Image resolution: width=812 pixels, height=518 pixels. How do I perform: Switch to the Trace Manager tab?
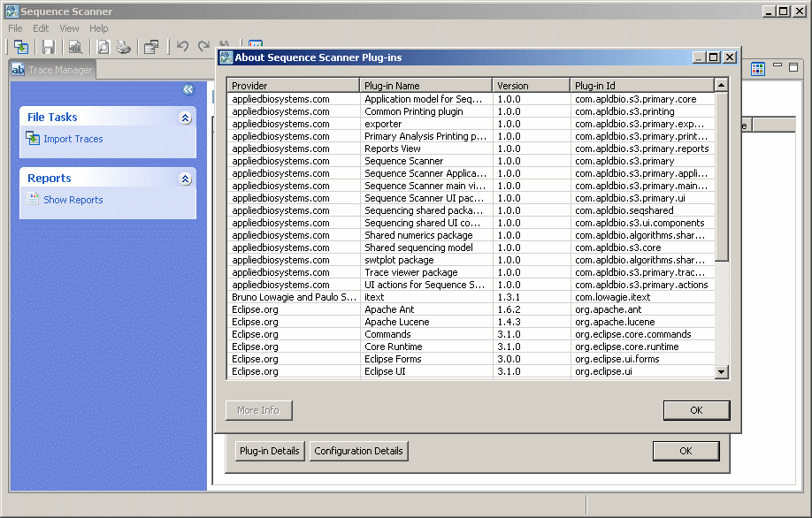pyautogui.click(x=51, y=70)
